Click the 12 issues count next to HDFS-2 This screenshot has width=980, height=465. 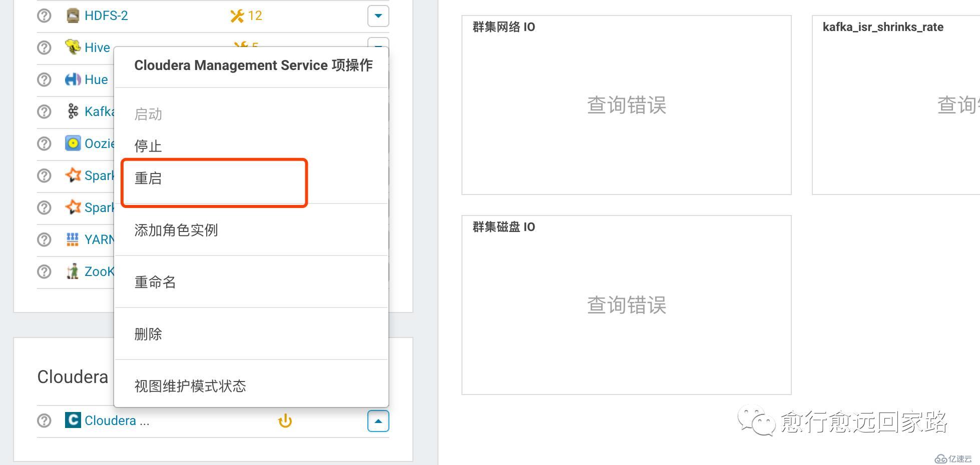point(255,16)
